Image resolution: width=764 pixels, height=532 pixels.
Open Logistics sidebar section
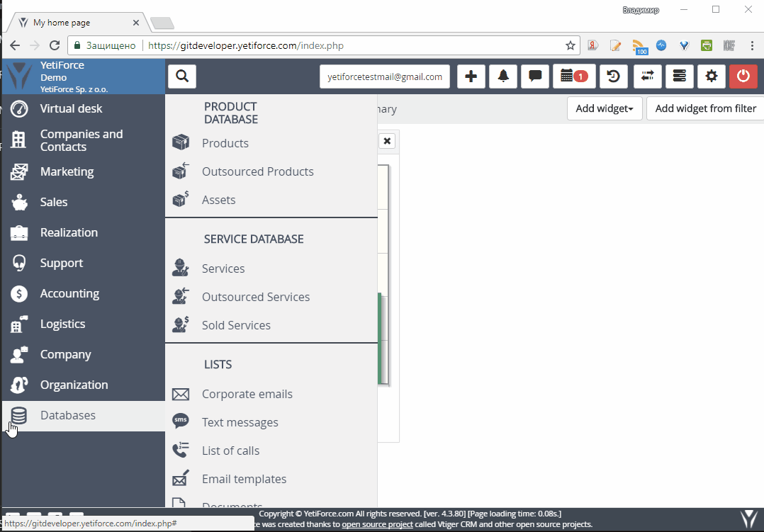(x=84, y=324)
